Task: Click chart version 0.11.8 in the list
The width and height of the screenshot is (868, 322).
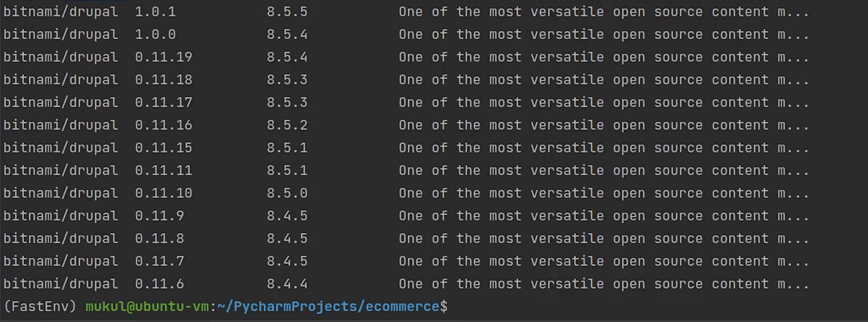Action: 159,239
